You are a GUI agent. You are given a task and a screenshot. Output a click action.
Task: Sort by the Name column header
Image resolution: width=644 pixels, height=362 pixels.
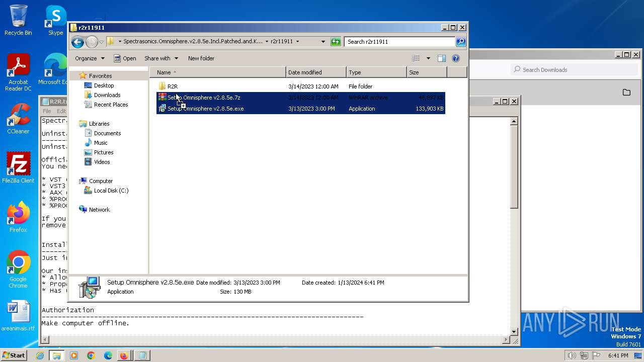pyautogui.click(x=217, y=72)
